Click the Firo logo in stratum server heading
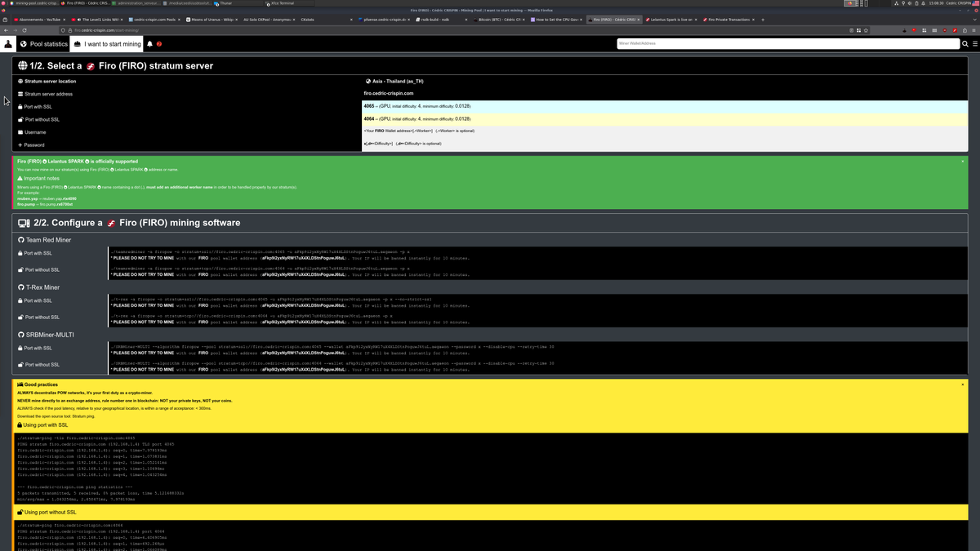980x551 pixels. [91, 66]
